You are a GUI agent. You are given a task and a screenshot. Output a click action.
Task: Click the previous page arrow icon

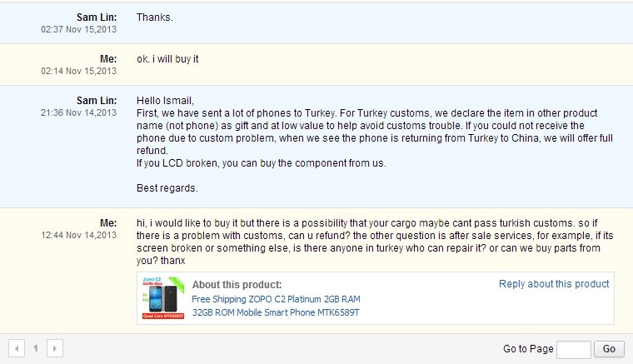[x=17, y=349]
